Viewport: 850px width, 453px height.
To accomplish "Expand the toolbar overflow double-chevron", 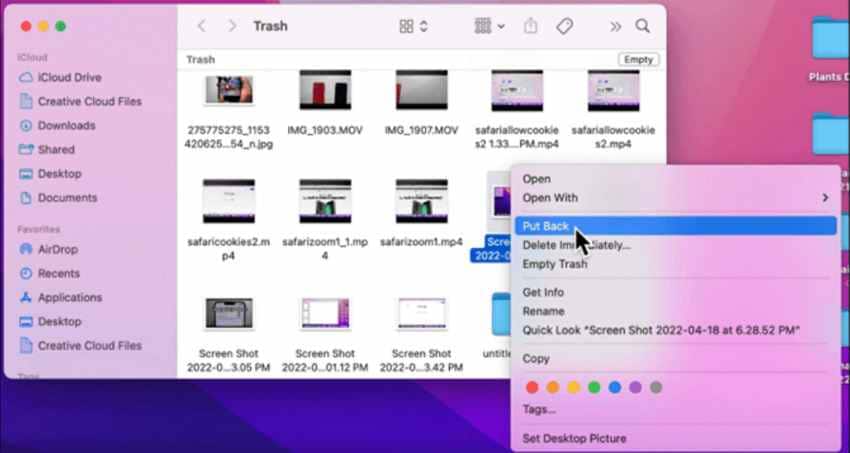I will [x=615, y=26].
